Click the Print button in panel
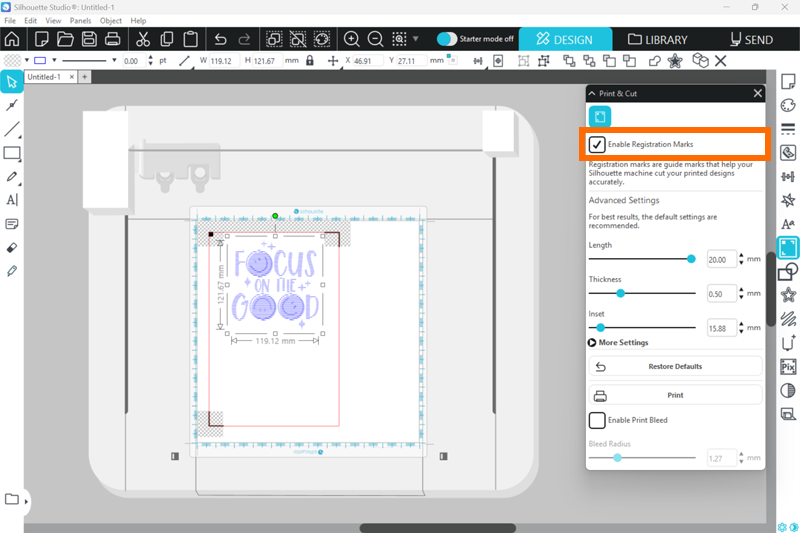The height and width of the screenshot is (533, 800). (675, 395)
